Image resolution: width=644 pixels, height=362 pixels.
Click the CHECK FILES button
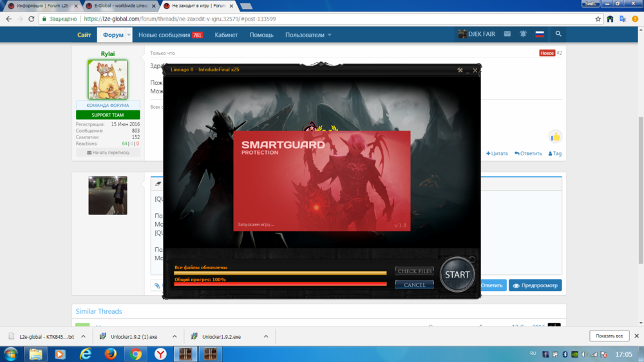click(414, 271)
